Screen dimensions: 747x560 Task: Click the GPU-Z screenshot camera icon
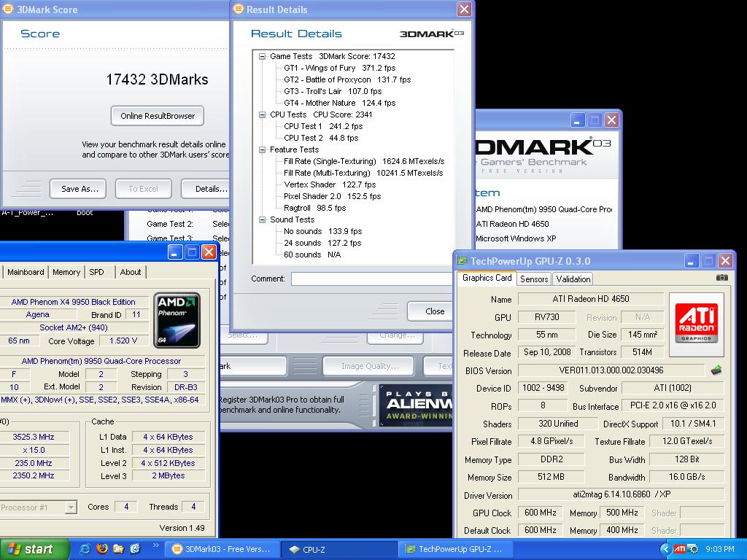point(721,278)
